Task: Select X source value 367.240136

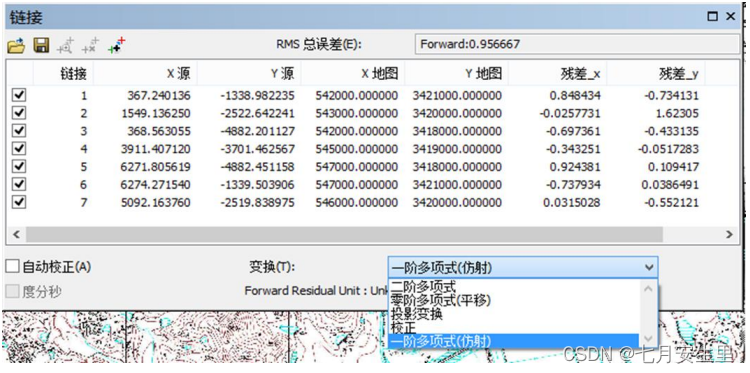Action: 159,96
